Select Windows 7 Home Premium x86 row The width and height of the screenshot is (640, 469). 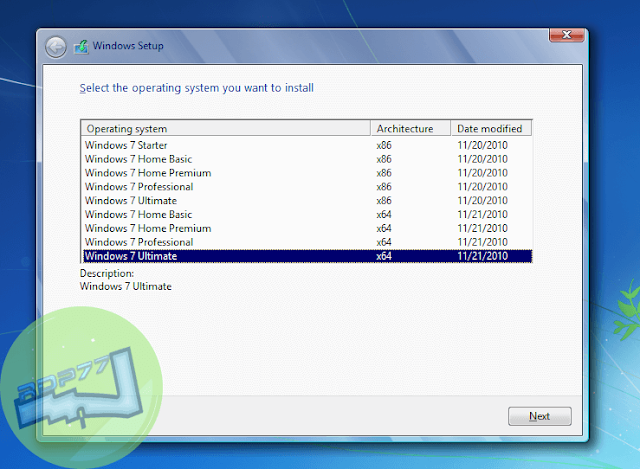(308, 173)
